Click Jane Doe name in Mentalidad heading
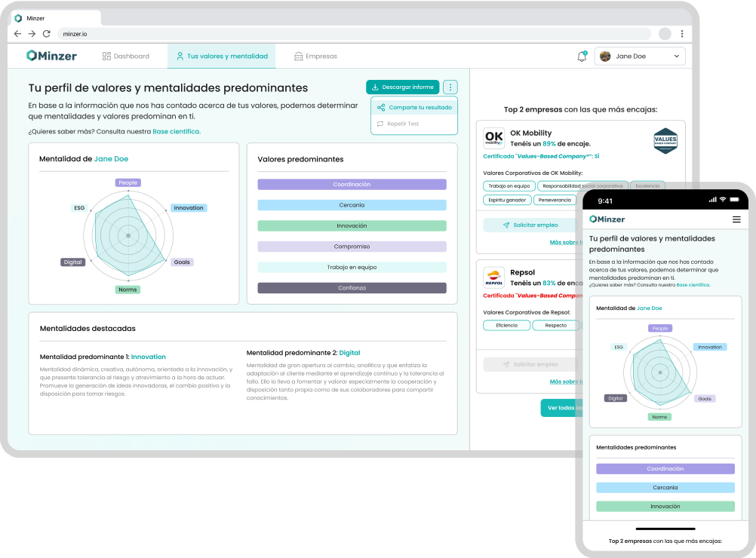The width and height of the screenshot is (756, 558). click(112, 159)
